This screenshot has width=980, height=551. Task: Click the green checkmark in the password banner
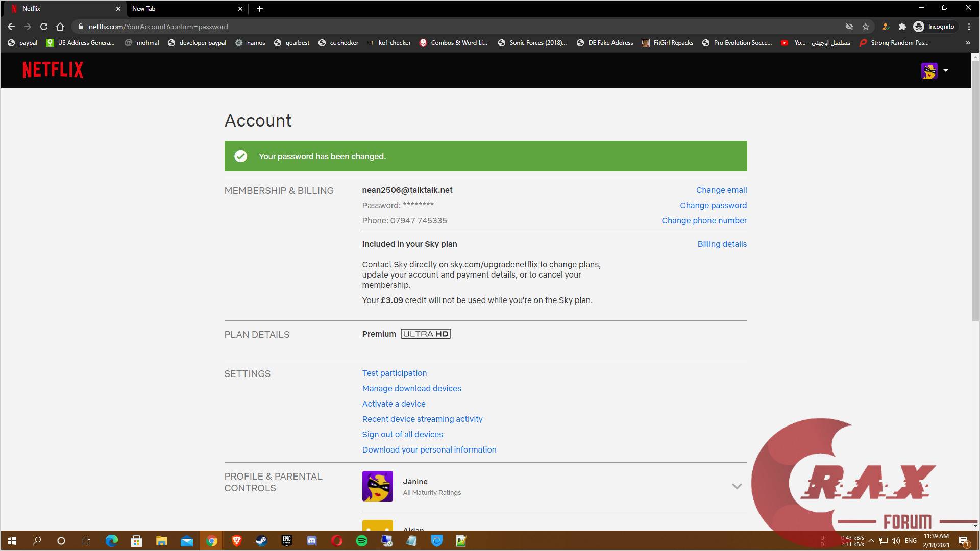click(240, 156)
